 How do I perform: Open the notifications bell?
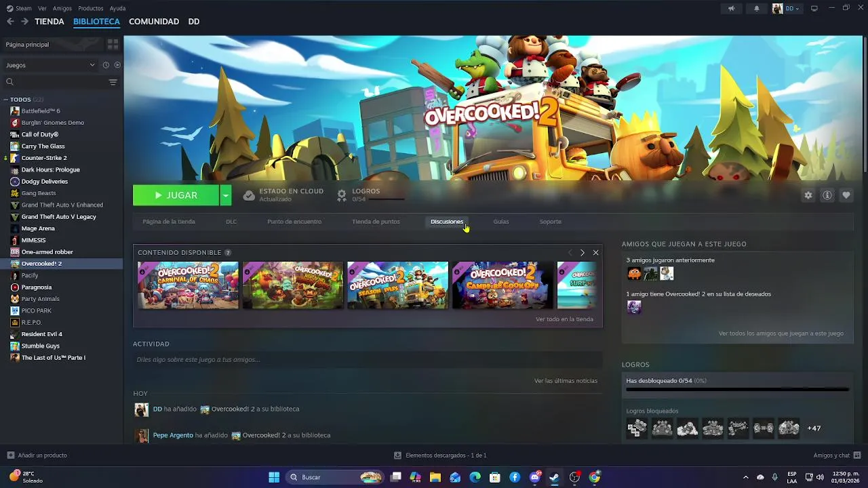[x=757, y=8]
